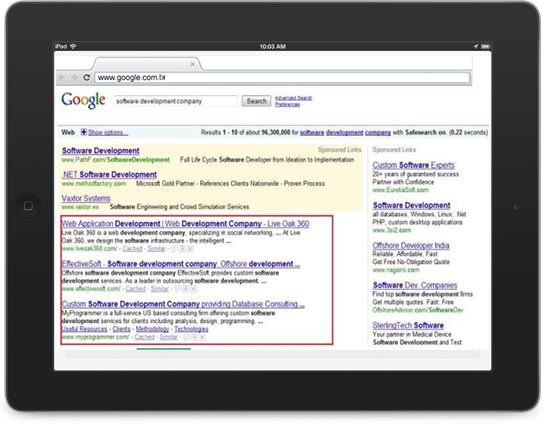Viewport: 545px width, 425px height.
Task: Open Custom Software Development Company result
Action: point(183,304)
